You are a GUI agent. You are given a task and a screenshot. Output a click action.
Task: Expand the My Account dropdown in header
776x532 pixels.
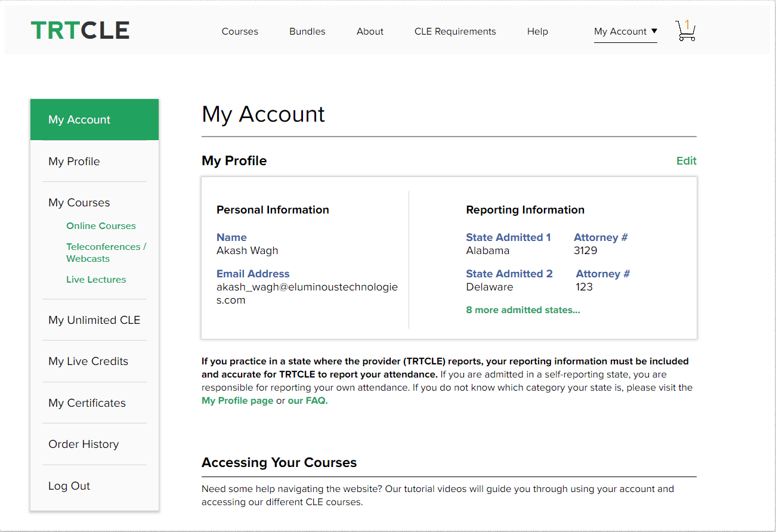click(x=620, y=31)
